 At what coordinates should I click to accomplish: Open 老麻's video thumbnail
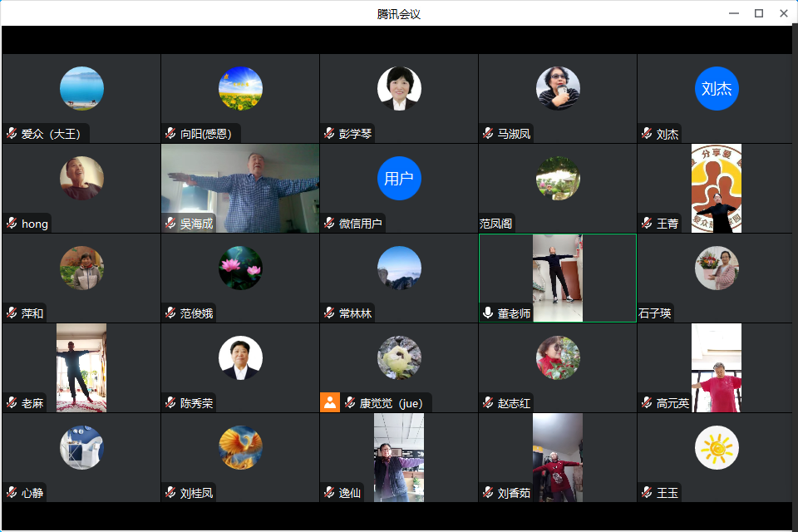(x=81, y=367)
